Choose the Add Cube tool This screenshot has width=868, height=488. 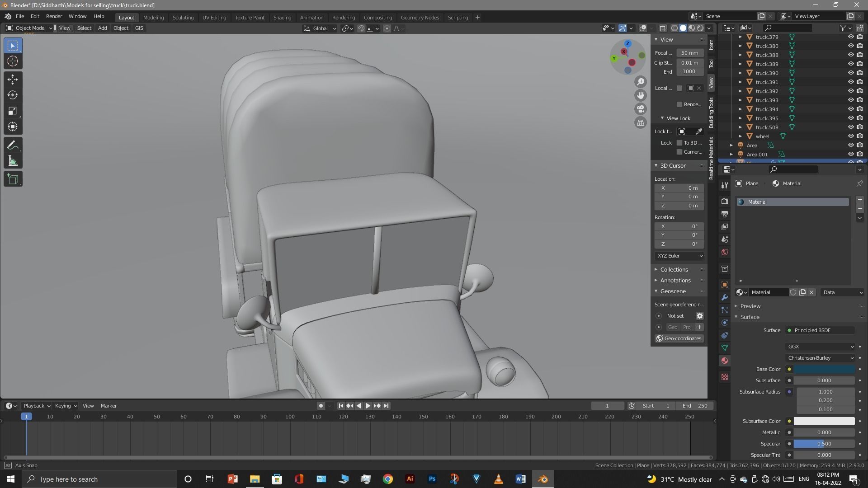pos(13,179)
